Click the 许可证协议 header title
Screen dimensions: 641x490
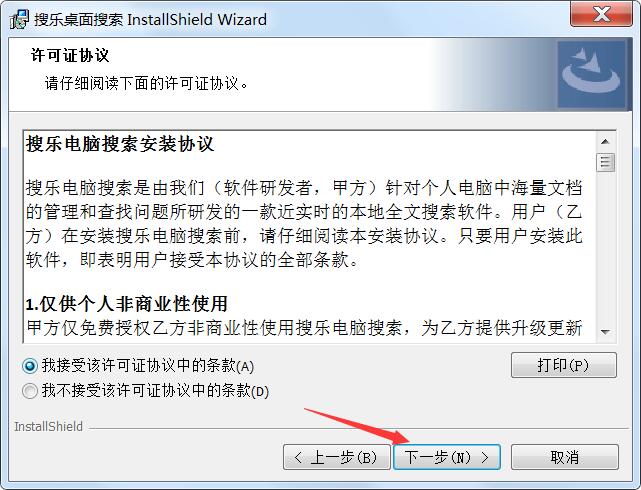[x=70, y=55]
